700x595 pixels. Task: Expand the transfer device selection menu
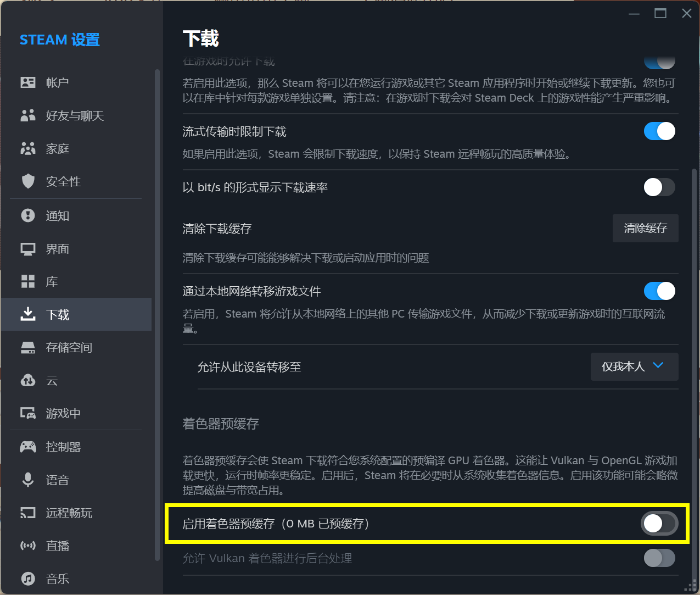pos(634,366)
